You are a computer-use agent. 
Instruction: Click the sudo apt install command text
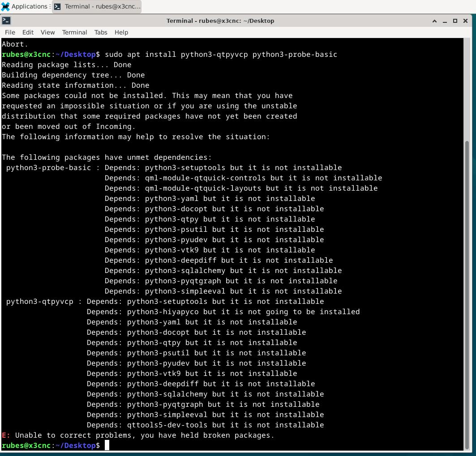pyautogui.click(x=221, y=54)
